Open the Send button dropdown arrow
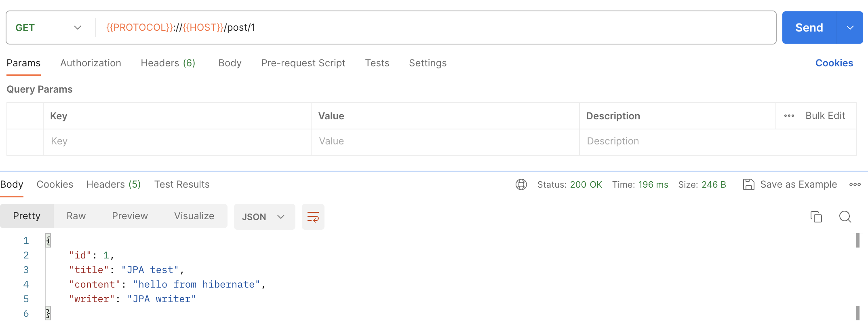The width and height of the screenshot is (868, 326). click(x=850, y=28)
